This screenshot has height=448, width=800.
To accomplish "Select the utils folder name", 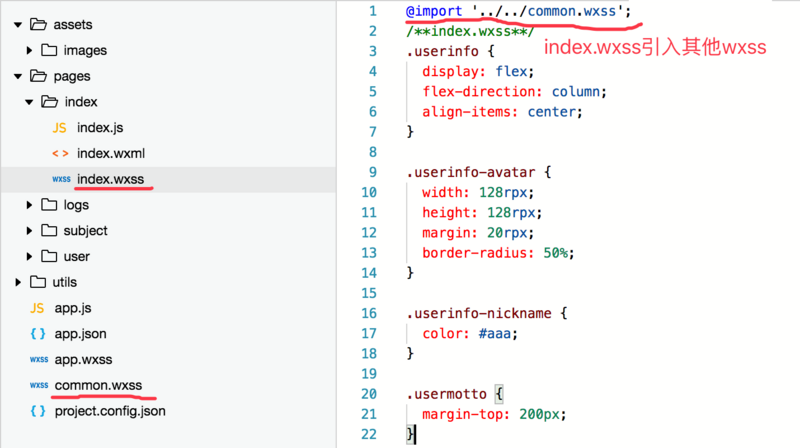I will coord(65,282).
